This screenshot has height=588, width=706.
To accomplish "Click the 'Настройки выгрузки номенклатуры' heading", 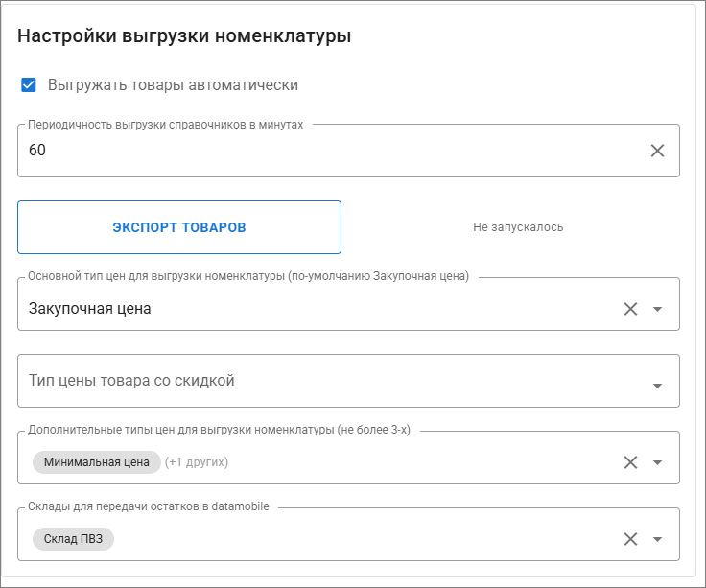I will click(x=184, y=37).
